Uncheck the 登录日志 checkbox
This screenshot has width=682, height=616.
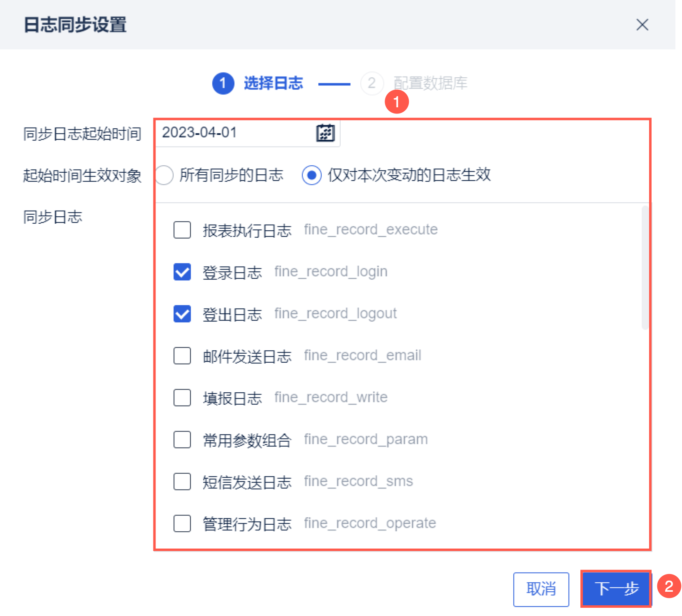point(182,272)
